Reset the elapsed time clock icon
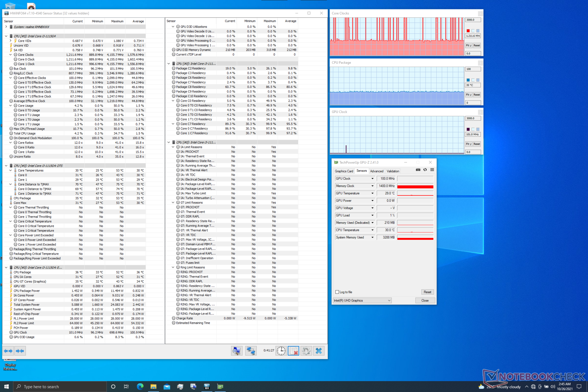The image size is (588, 392). click(x=281, y=351)
